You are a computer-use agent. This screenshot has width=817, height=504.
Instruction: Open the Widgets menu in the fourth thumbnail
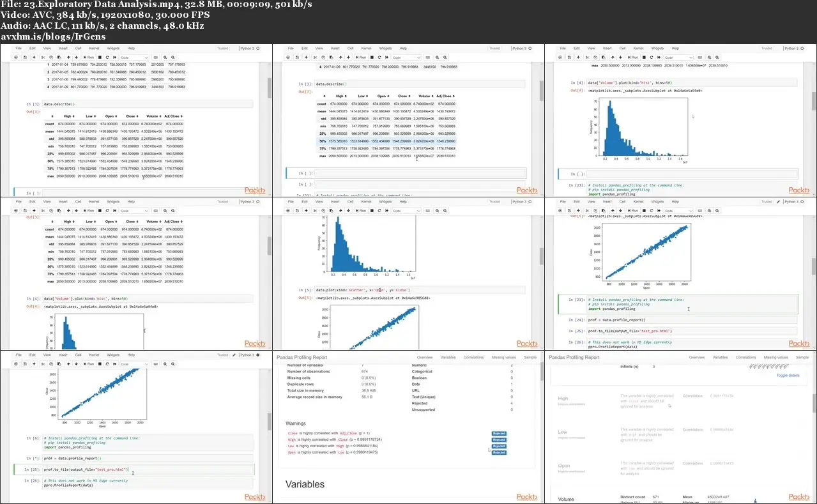(113, 201)
